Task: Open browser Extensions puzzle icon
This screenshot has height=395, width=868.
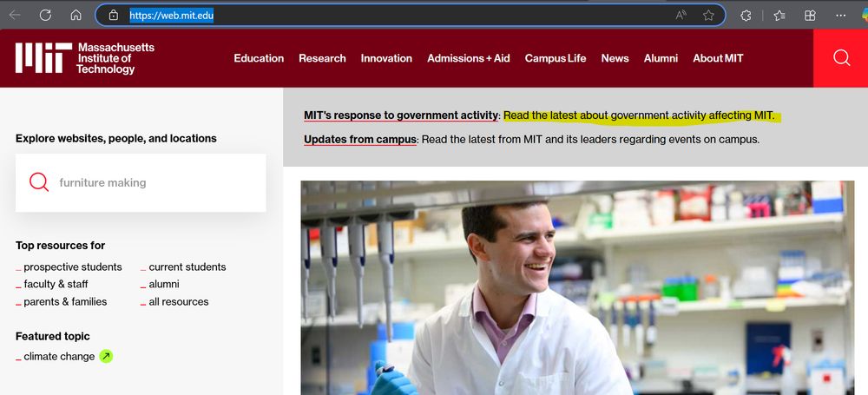Action: (746, 16)
